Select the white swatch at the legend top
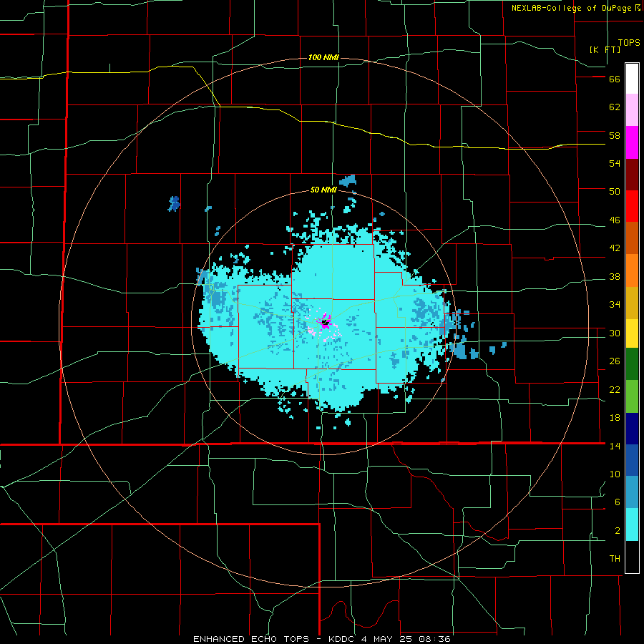Screen dimensions: 644x644 point(632,79)
